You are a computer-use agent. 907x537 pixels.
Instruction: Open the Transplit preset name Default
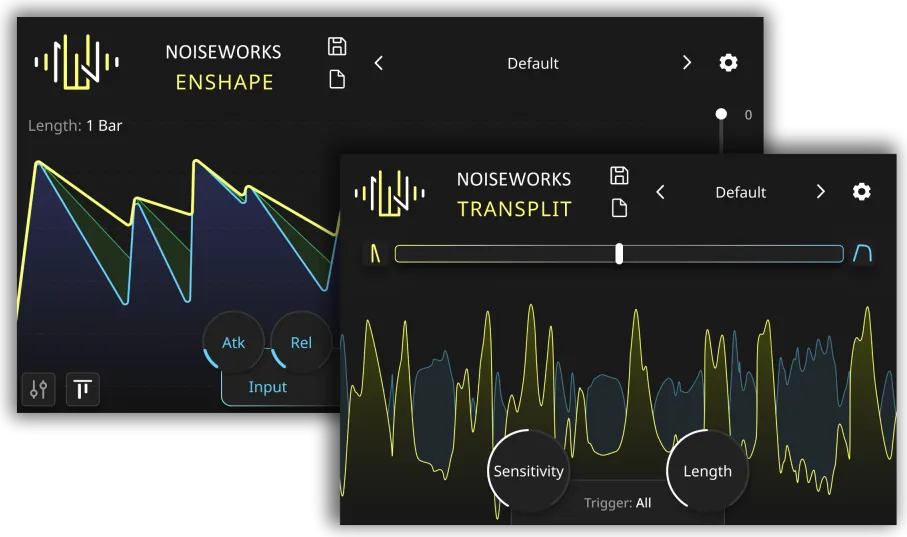[740, 192]
